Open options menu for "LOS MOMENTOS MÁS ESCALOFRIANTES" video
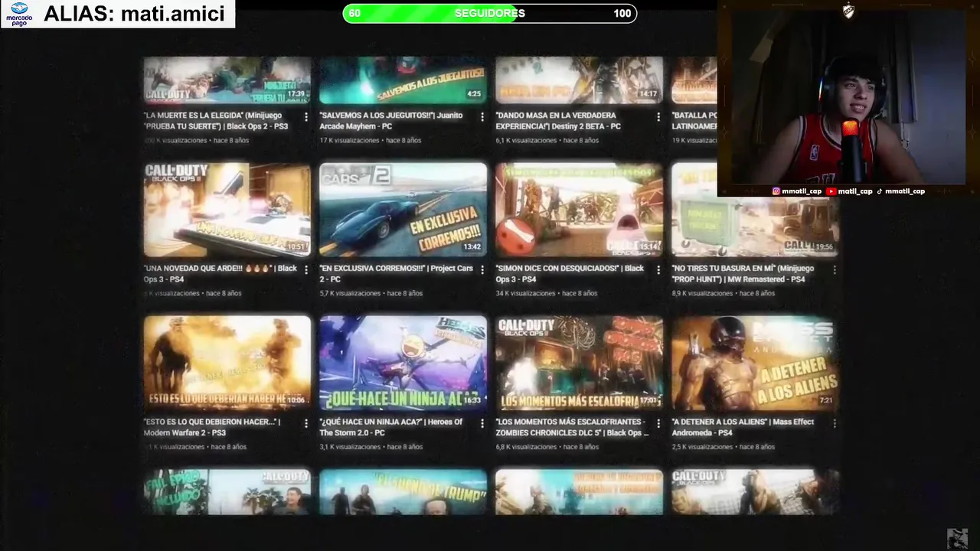The width and height of the screenshot is (980, 551). click(x=658, y=423)
